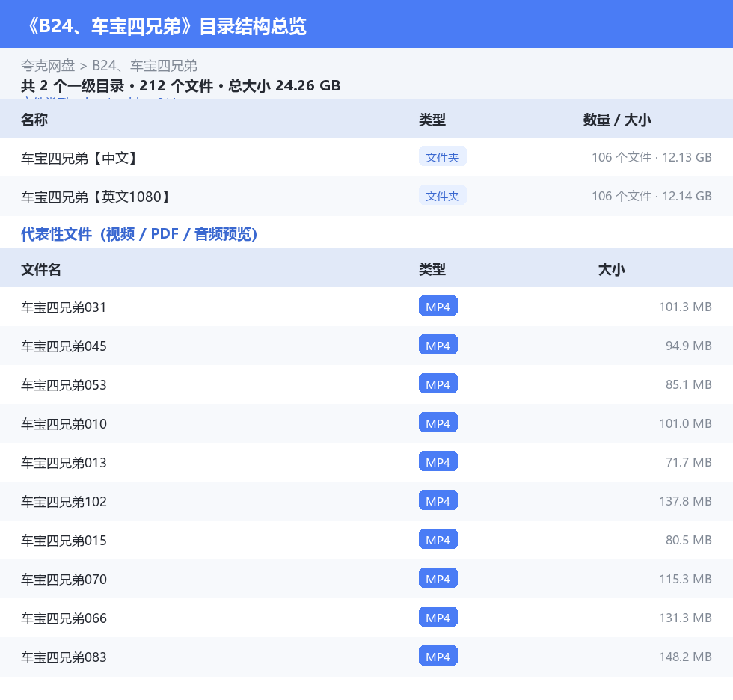Viewport: 733px width, 700px height.
Task: Click the 115.3 MB size value
Action: (685, 579)
